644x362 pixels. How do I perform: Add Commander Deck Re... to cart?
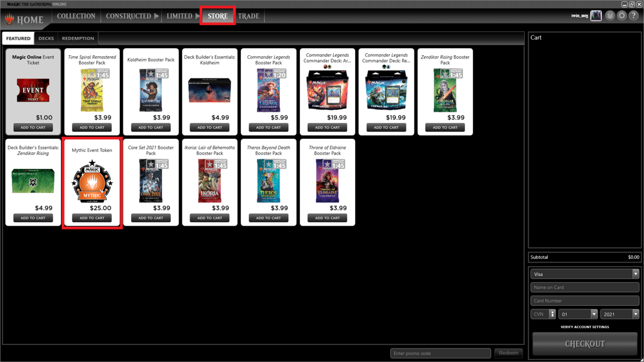pyautogui.click(x=386, y=128)
